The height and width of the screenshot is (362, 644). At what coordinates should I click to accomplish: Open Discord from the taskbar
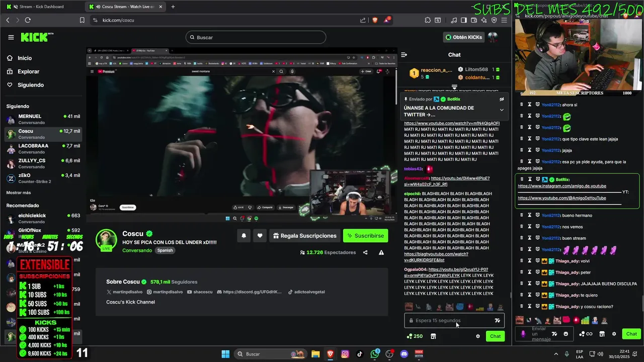pyautogui.click(x=404, y=354)
